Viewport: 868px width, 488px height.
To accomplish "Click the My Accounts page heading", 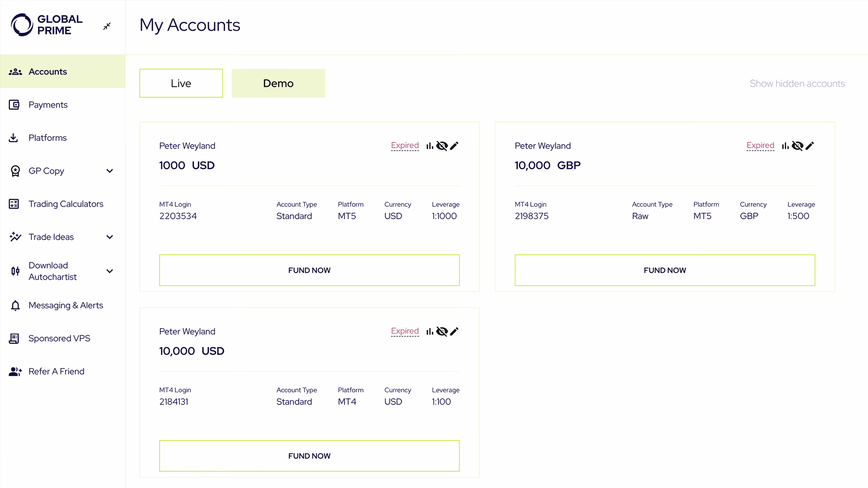I will coord(190,25).
